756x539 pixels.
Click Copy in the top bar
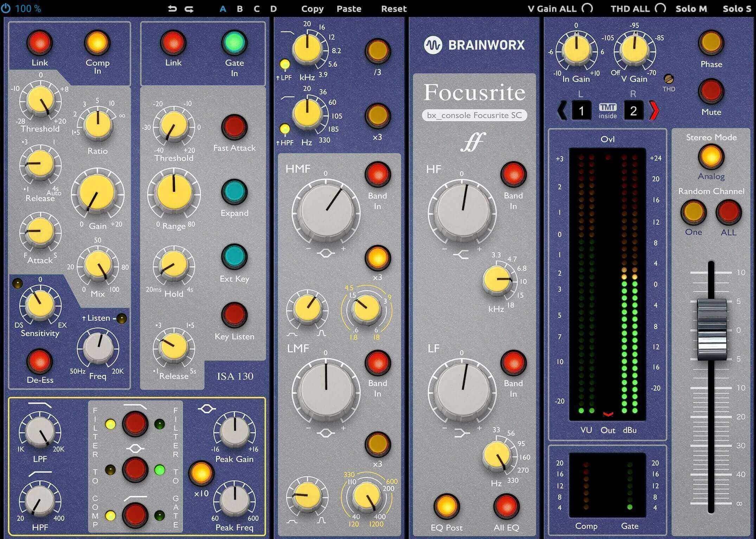tap(312, 9)
